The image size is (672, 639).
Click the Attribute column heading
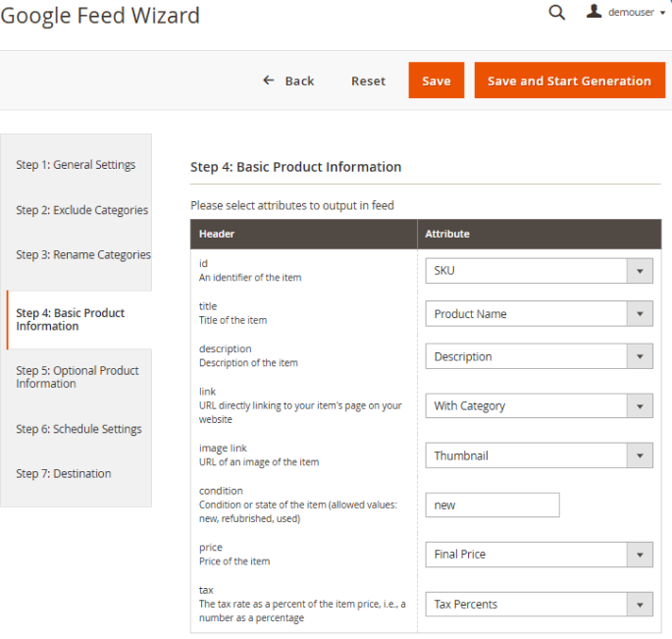pos(447,235)
